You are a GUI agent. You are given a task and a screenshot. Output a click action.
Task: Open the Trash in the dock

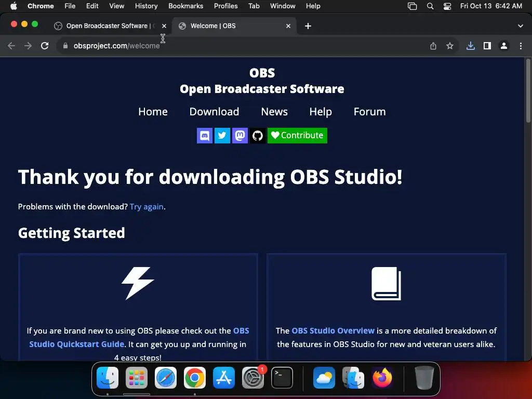(424, 378)
